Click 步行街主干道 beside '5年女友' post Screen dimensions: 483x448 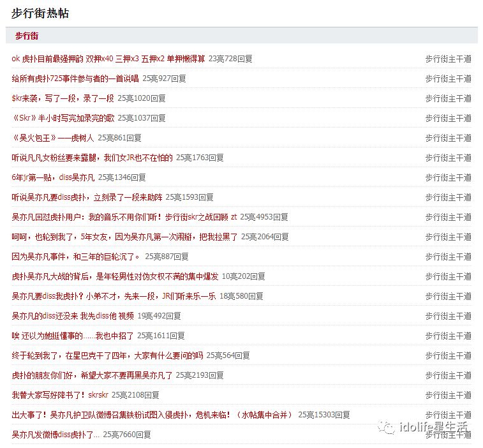tap(448, 237)
